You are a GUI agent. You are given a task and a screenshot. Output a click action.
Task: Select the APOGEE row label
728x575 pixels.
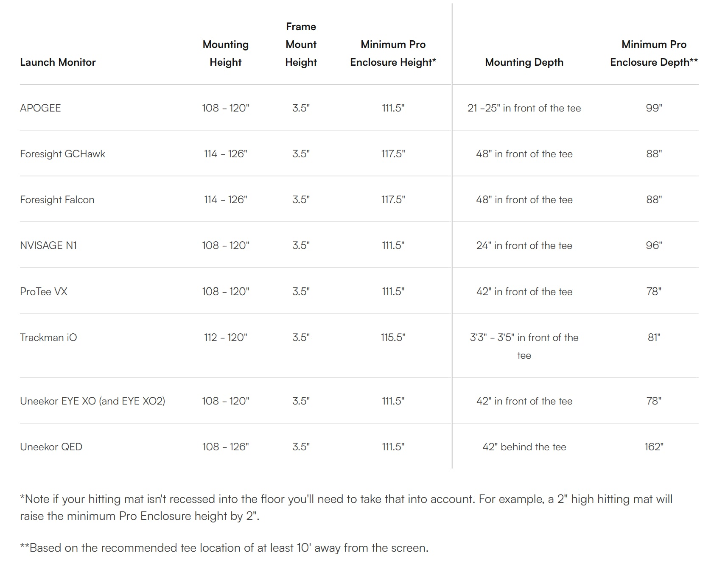(x=40, y=108)
